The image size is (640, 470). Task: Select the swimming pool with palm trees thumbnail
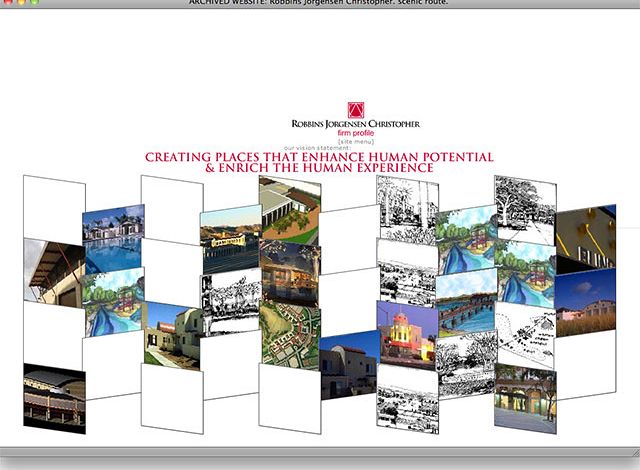click(113, 240)
